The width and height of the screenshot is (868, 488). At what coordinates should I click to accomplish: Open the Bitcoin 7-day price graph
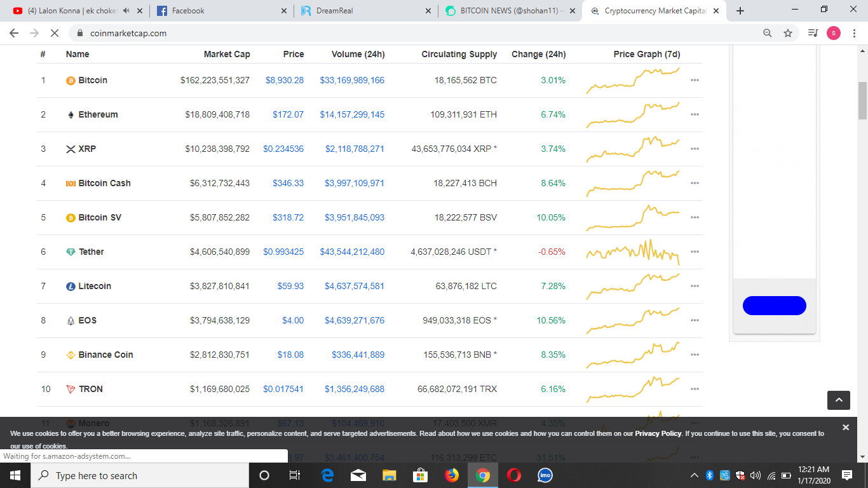click(x=633, y=81)
